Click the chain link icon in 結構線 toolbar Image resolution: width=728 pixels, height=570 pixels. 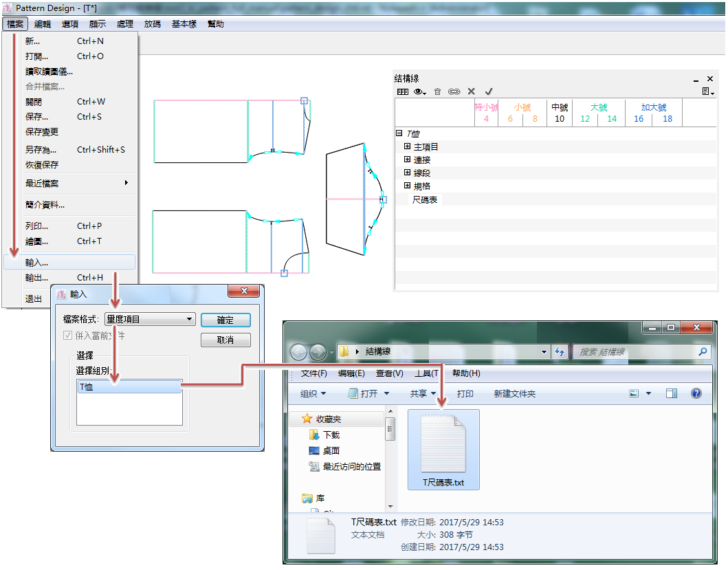pyautogui.click(x=454, y=91)
